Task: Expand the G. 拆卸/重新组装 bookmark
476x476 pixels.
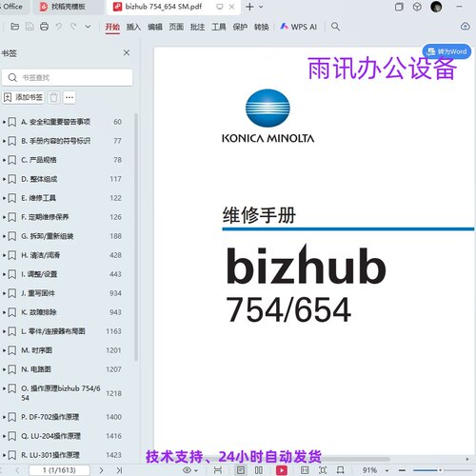Action: 4,236
